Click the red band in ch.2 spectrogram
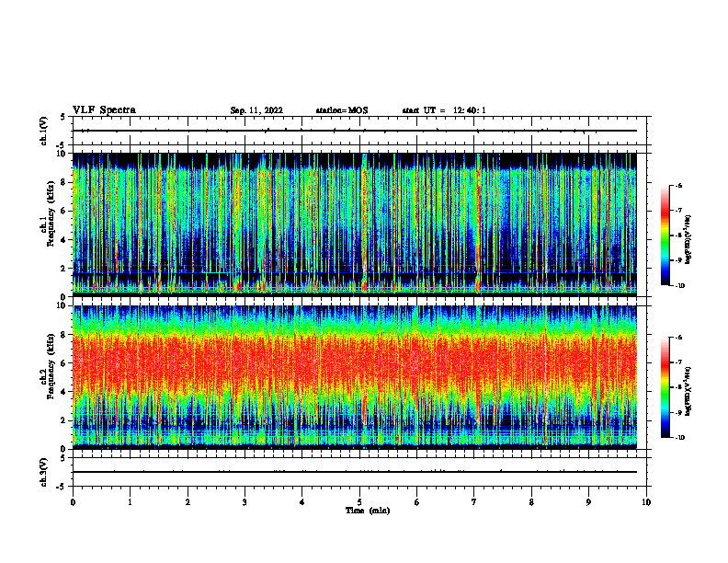The width and height of the screenshot is (728, 563). point(355,362)
